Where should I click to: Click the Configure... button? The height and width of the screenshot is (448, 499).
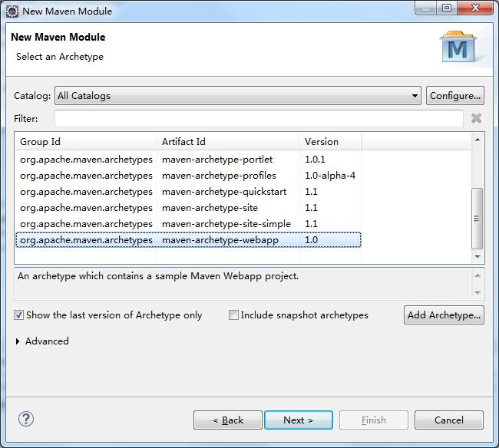click(x=455, y=96)
